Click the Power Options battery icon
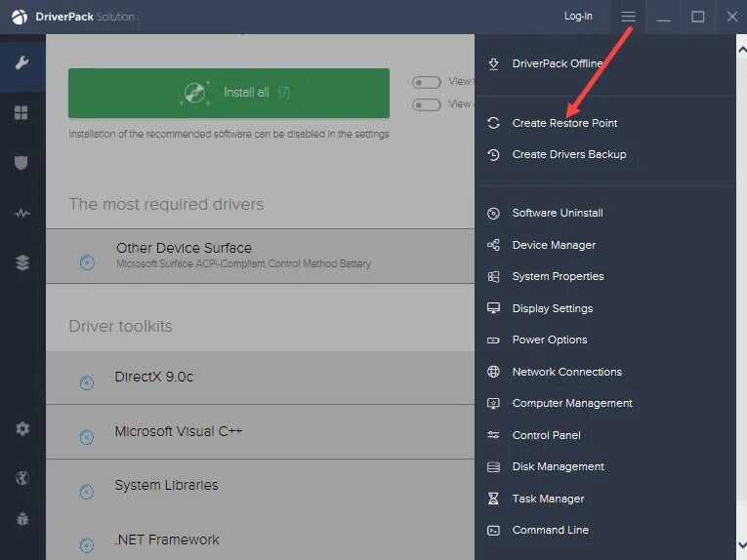The width and height of the screenshot is (747, 560). pyautogui.click(x=493, y=340)
